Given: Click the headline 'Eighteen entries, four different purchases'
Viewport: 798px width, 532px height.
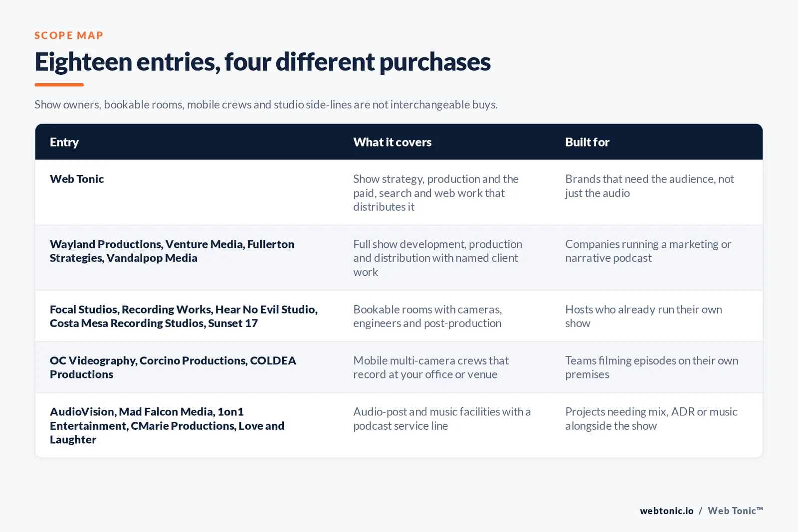Looking at the screenshot, I should (x=262, y=62).
